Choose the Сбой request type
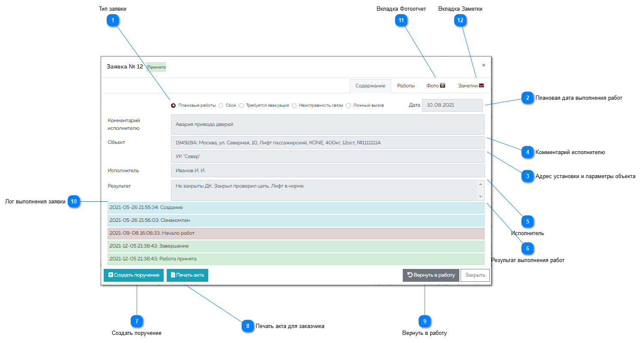 pos(221,105)
